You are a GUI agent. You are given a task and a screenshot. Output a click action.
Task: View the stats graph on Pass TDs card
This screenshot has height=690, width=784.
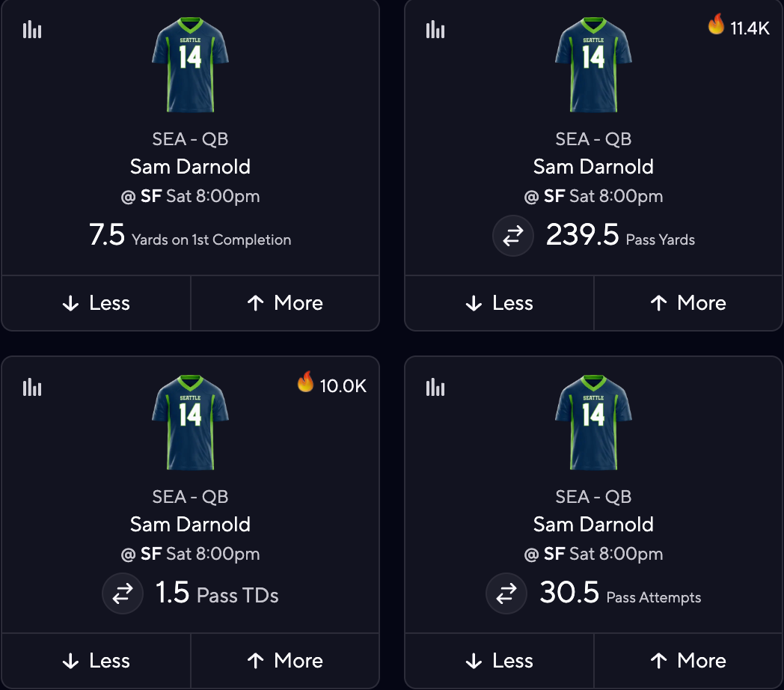(x=31, y=388)
